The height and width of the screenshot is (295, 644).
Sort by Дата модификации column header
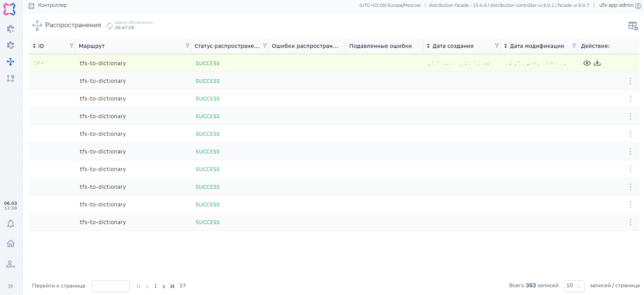point(536,46)
